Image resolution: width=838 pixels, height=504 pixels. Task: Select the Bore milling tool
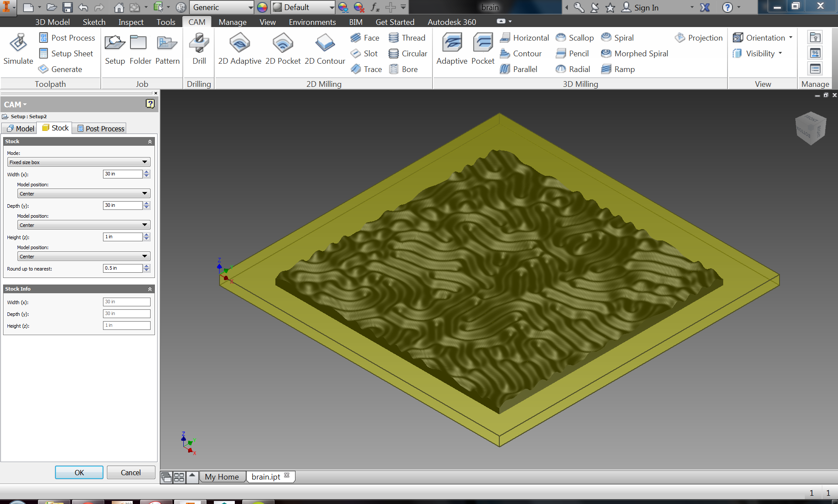(403, 69)
